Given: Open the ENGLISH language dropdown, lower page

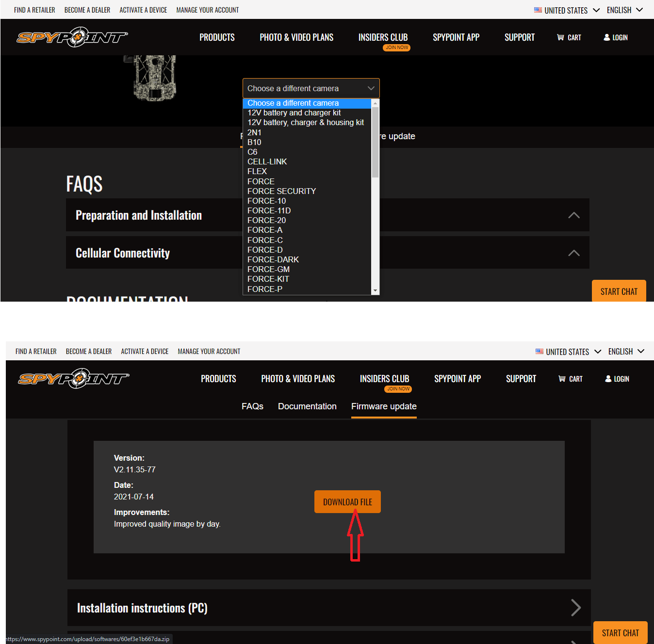Looking at the screenshot, I should coord(626,352).
